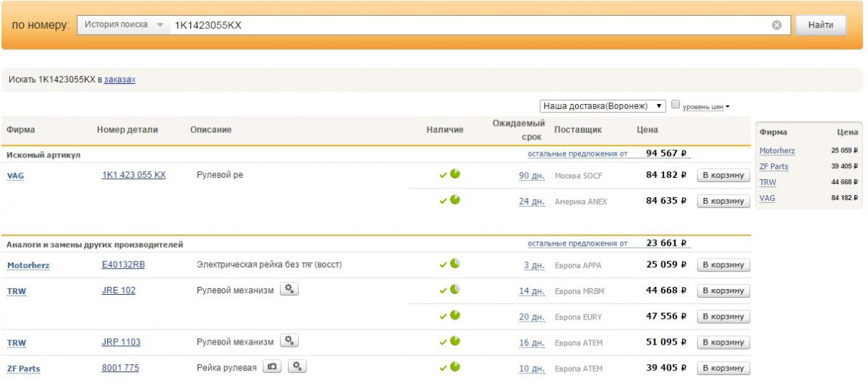868x388 pixels.
Task: Click green checkmark in Америка ANEX row
Action: pos(443,201)
